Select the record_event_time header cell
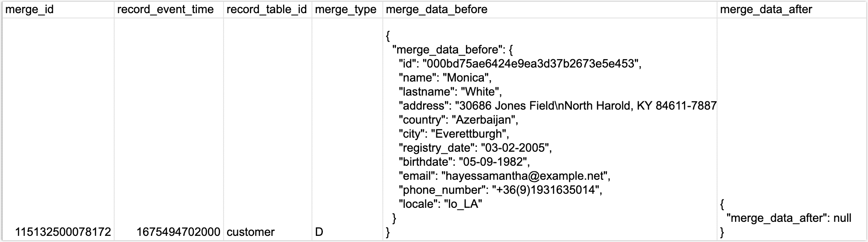Image resolution: width=868 pixels, height=242 pixels. tap(165, 10)
